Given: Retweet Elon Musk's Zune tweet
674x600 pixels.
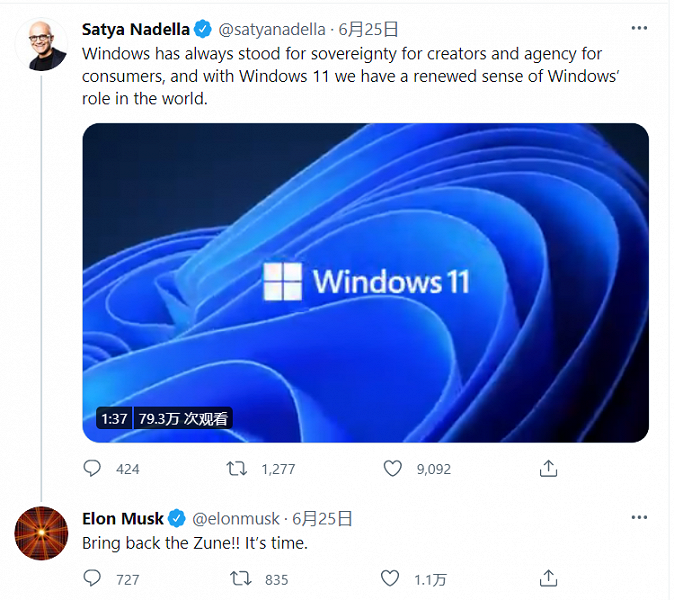Looking at the screenshot, I should (241, 578).
